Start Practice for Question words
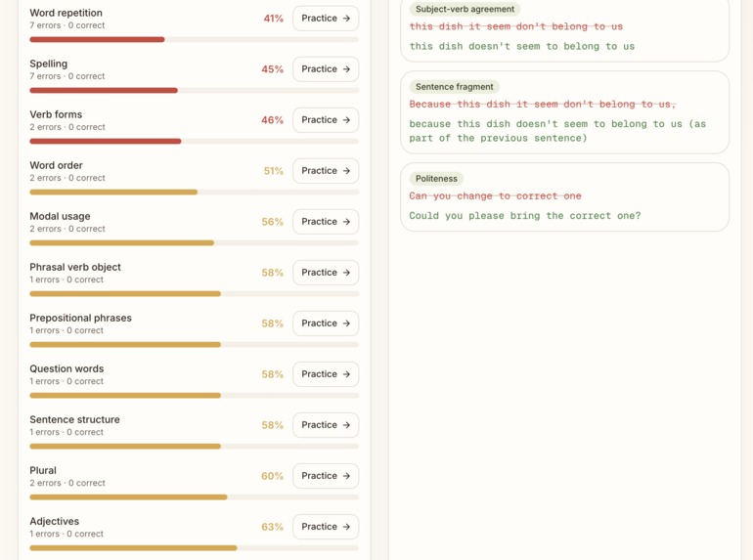 [x=326, y=374]
